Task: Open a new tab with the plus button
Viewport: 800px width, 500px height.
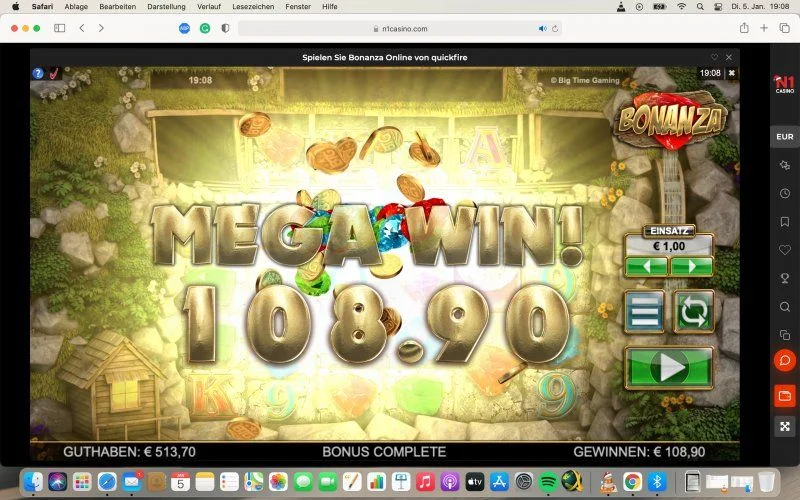Action: tap(764, 28)
